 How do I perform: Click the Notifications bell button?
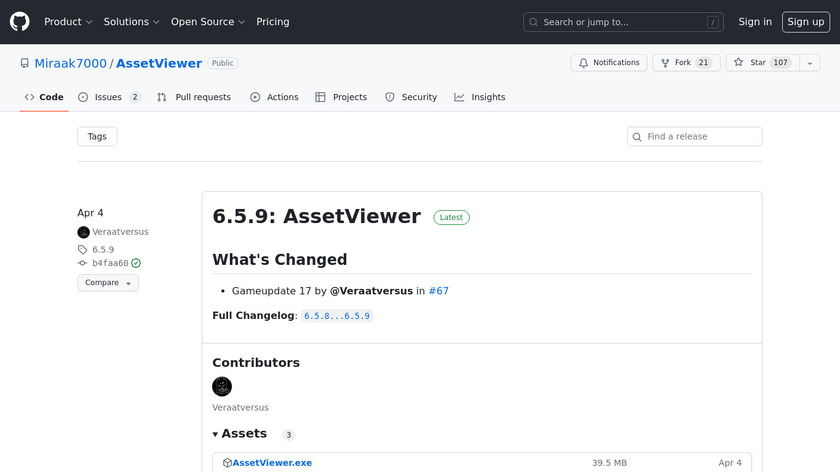coord(609,62)
